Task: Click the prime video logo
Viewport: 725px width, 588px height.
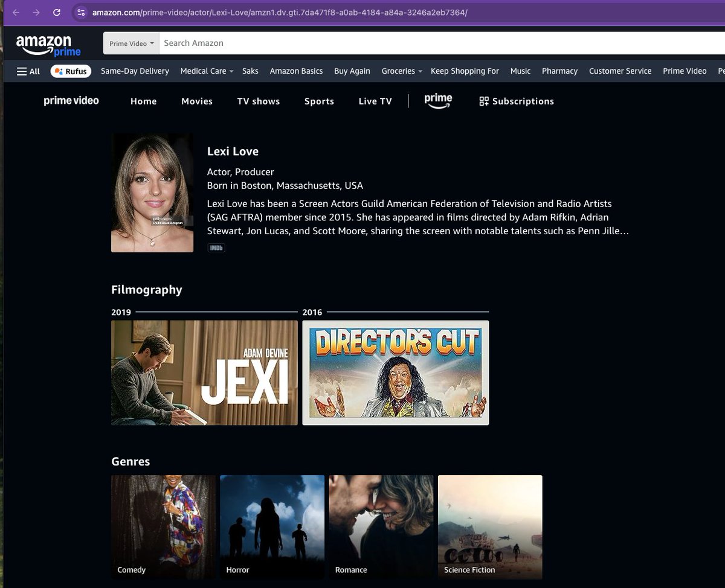Action: (71, 101)
